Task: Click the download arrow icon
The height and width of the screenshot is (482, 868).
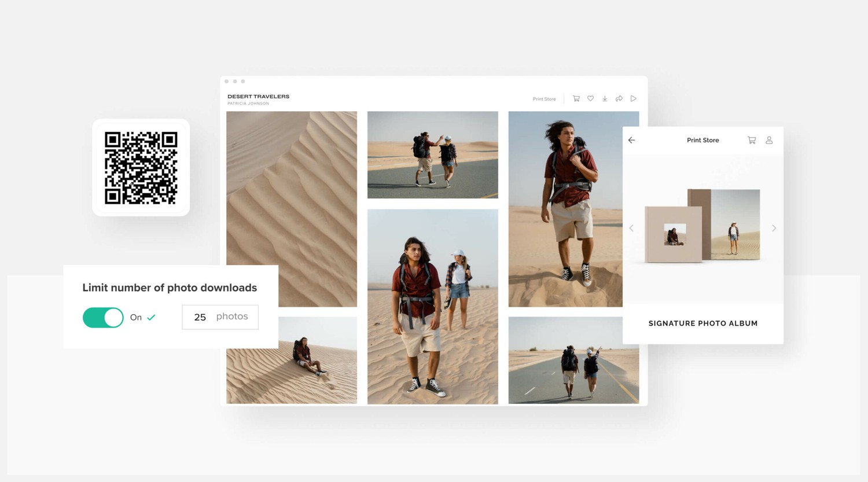Action: click(605, 99)
